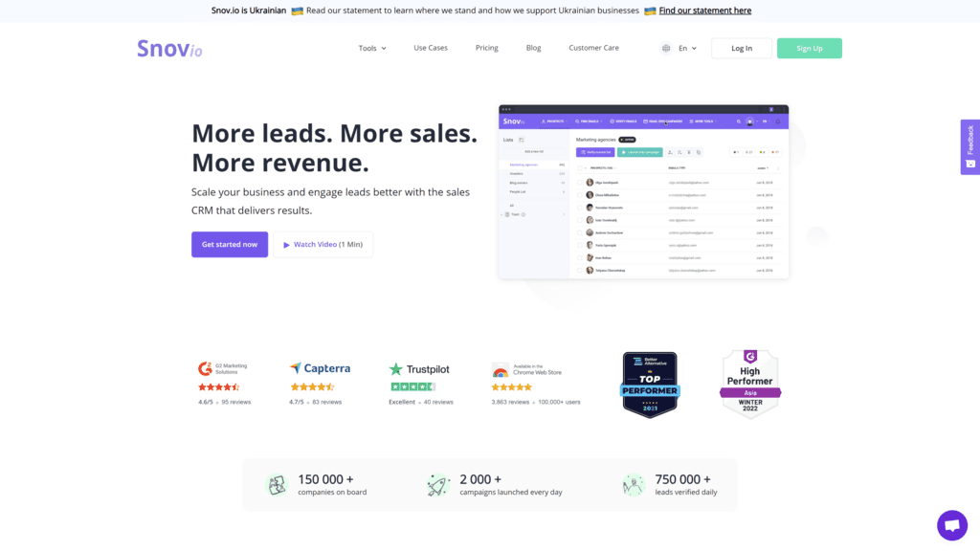Click the Capterra orange star rating

pyautogui.click(x=312, y=386)
